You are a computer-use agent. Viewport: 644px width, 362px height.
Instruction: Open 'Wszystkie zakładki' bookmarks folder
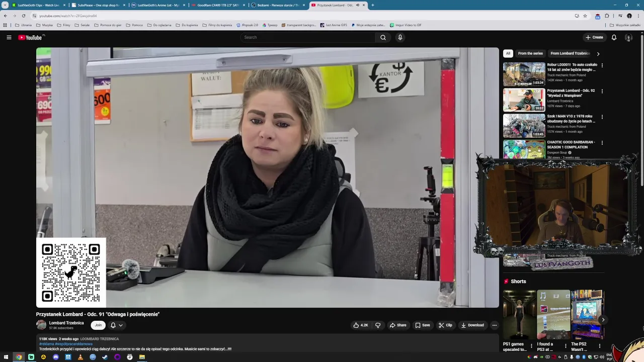pyautogui.click(x=625, y=25)
